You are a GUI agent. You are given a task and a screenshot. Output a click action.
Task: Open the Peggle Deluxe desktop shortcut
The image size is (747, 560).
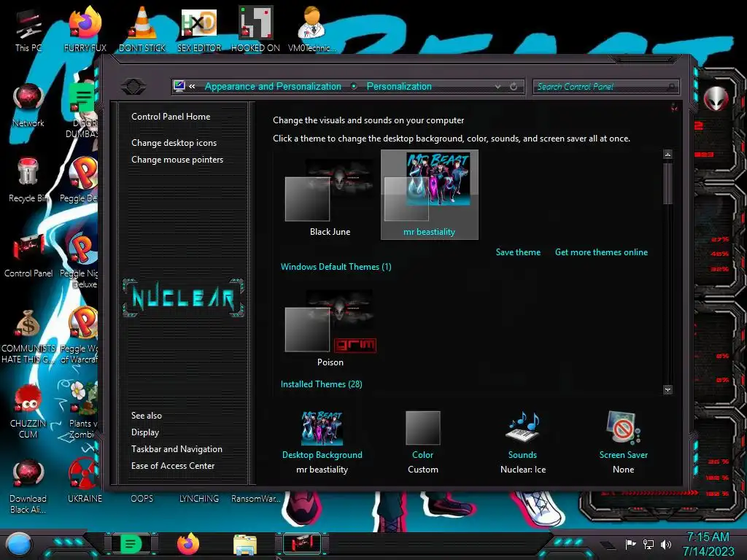click(x=80, y=180)
